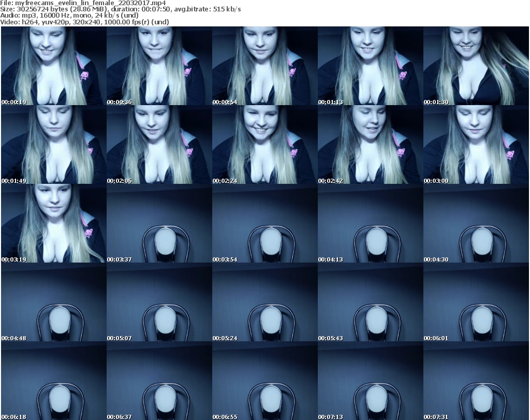Open the frame stamped 00:02:06
530x420 pixels.
point(159,144)
